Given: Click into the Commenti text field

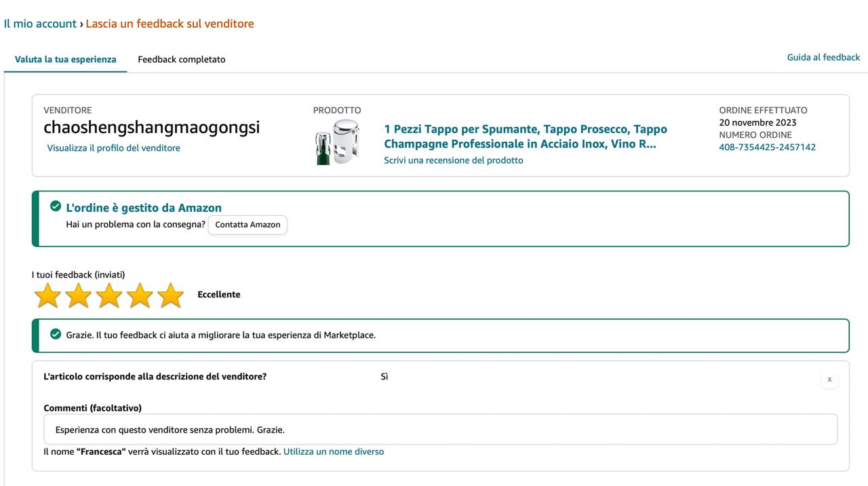Looking at the screenshot, I should [441, 430].
